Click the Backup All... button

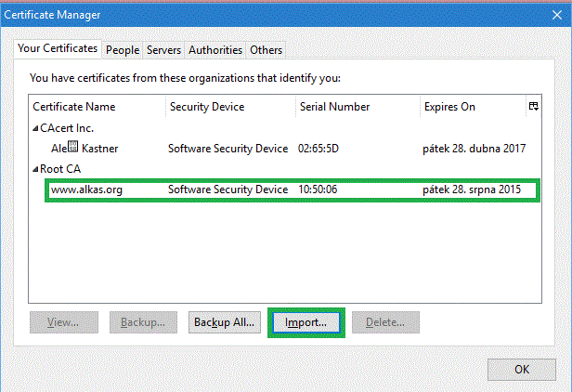point(223,322)
